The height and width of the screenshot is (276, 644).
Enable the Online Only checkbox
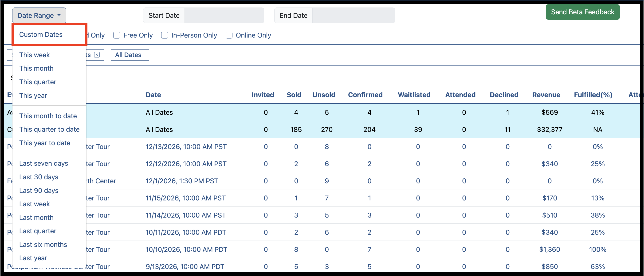coord(229,35)
